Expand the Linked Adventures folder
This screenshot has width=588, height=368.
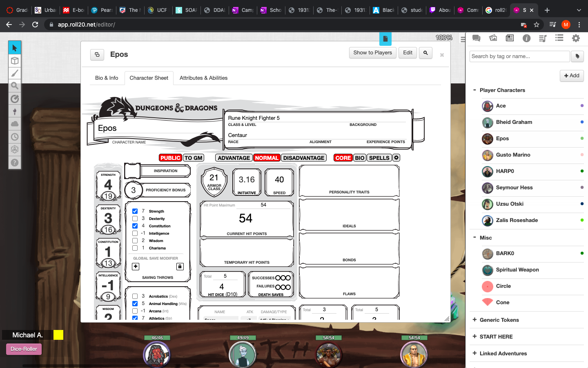click(474, 353)
